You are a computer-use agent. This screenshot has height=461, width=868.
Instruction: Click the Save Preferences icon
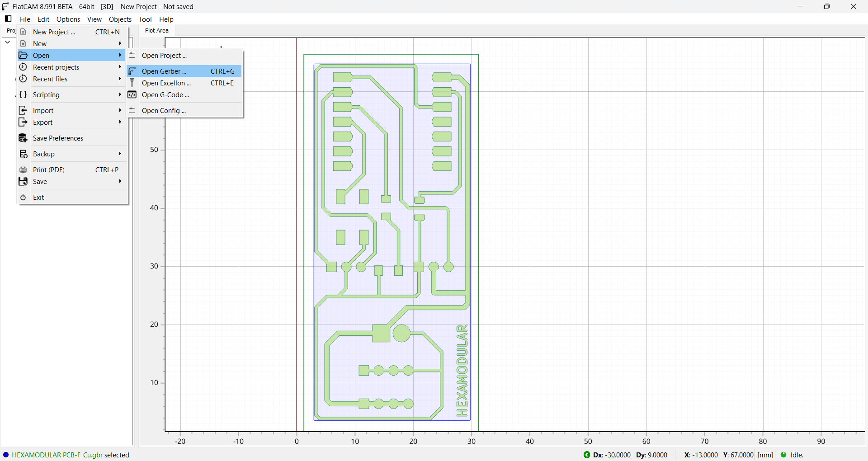tap(23, 138)
